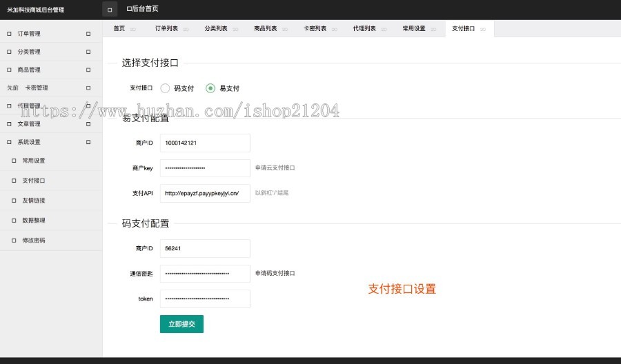
Task: Expand 卡密管理 menu arrow
Action: [x=88, y=88]
